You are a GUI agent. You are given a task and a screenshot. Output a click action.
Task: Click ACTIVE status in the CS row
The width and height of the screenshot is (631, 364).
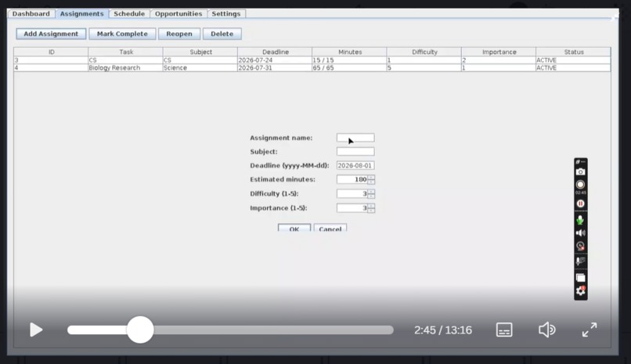(x=573, y=60)
